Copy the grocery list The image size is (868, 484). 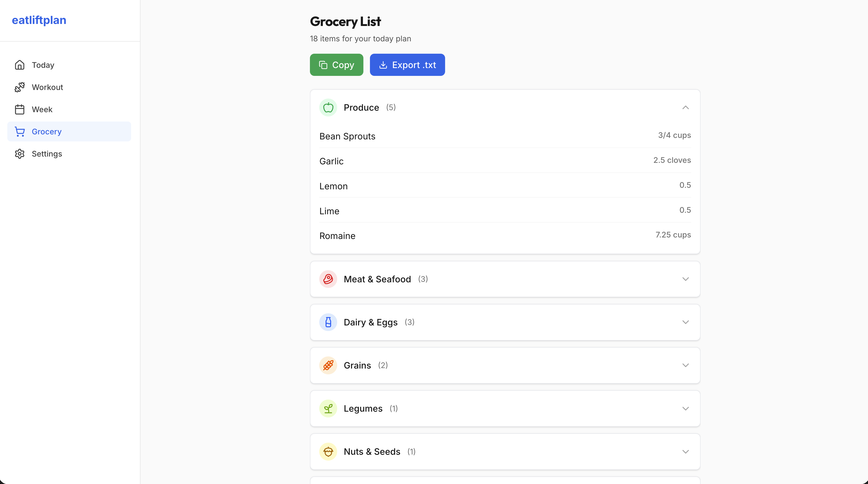pyautogui.click(x=336, y=65)
